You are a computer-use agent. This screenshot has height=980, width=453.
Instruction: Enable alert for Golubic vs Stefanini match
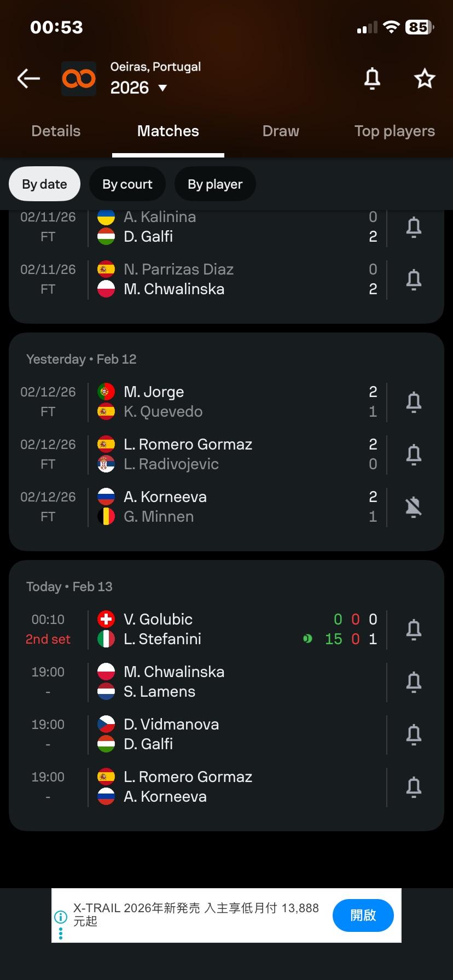pyautogui.click(x=414, y=629)
